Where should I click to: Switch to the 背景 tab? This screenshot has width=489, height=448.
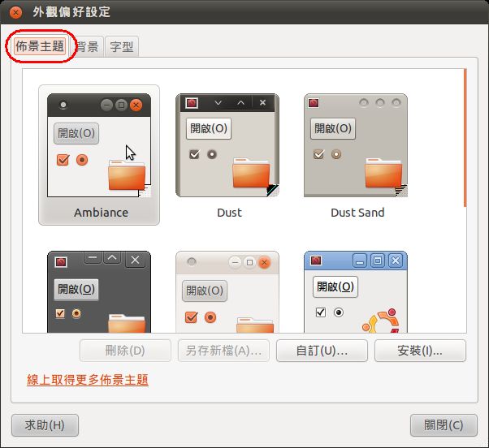click(88, 47)
